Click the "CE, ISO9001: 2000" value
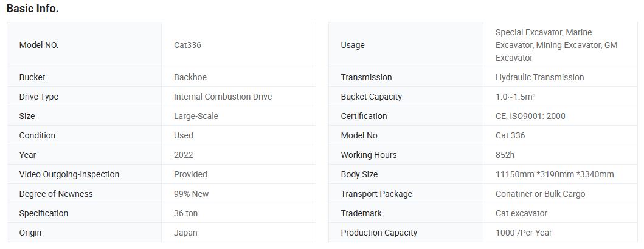The width and height of the screenshot is (644, 249). (530, 116)
